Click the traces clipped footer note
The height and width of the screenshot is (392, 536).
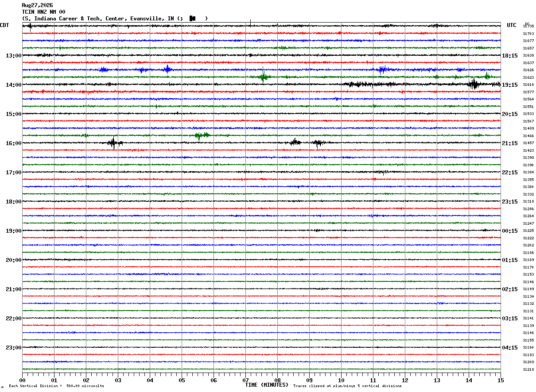[x=347, y=386]
